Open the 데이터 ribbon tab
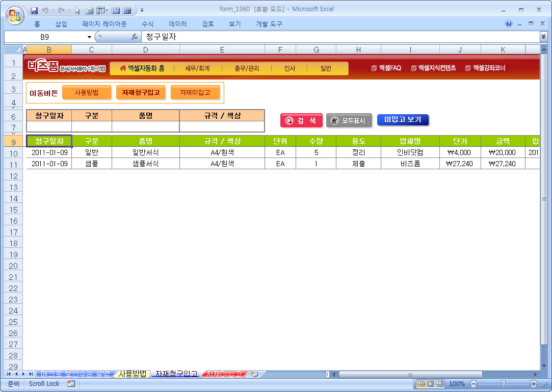 tap(178, 24)
